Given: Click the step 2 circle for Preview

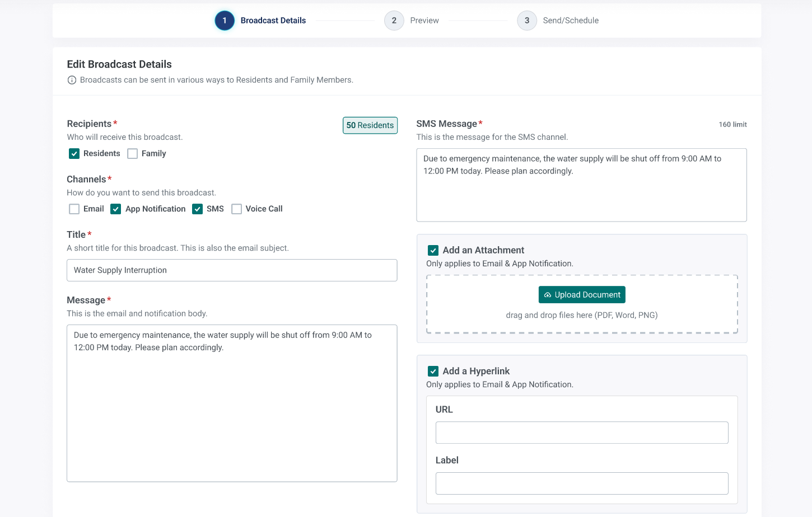Looking at the screenshot, I should [x=394, y=21].
